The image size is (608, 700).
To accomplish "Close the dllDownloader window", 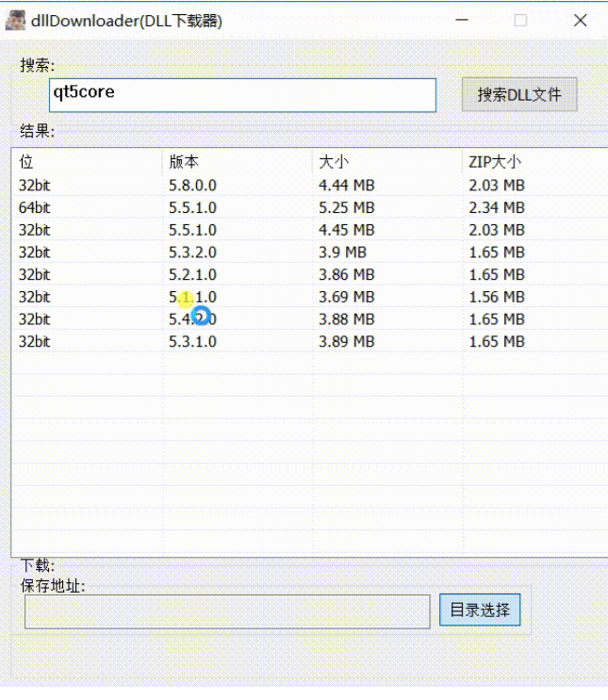I will pyautogui.click(x=581, y=20).
